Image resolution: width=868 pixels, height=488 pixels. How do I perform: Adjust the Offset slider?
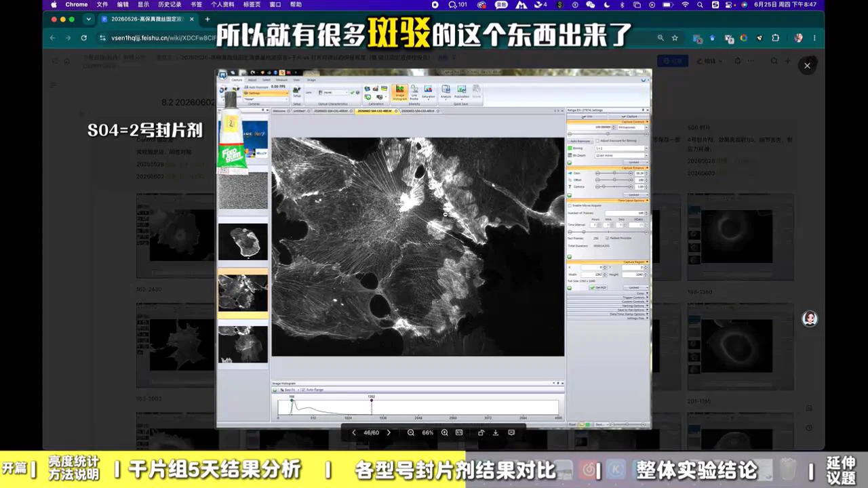614,180
